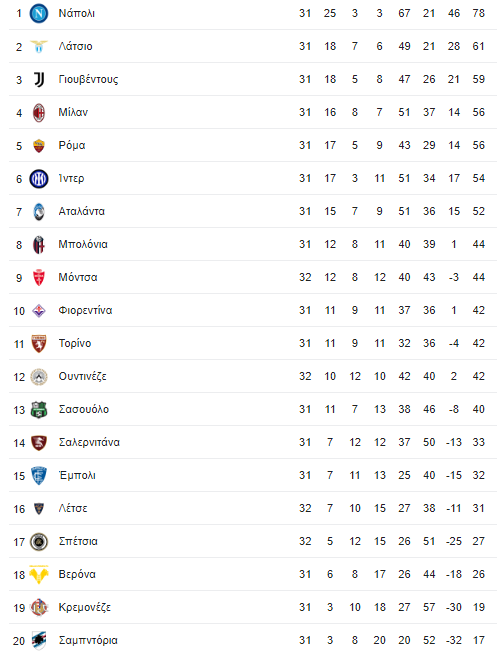This screenshot has height=657, width=497.
Task: Click the Lazio eagle logo
Action: click(39, 47)
